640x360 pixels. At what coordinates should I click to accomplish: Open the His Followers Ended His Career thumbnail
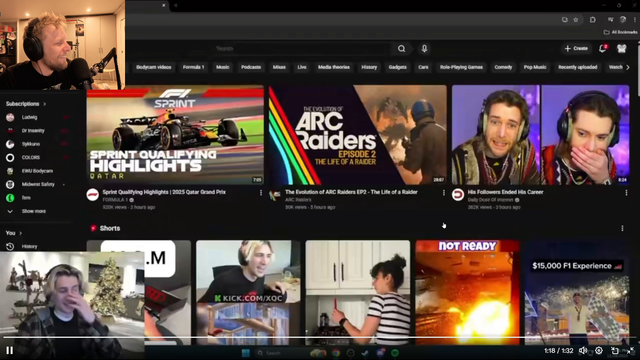point(540,135)
